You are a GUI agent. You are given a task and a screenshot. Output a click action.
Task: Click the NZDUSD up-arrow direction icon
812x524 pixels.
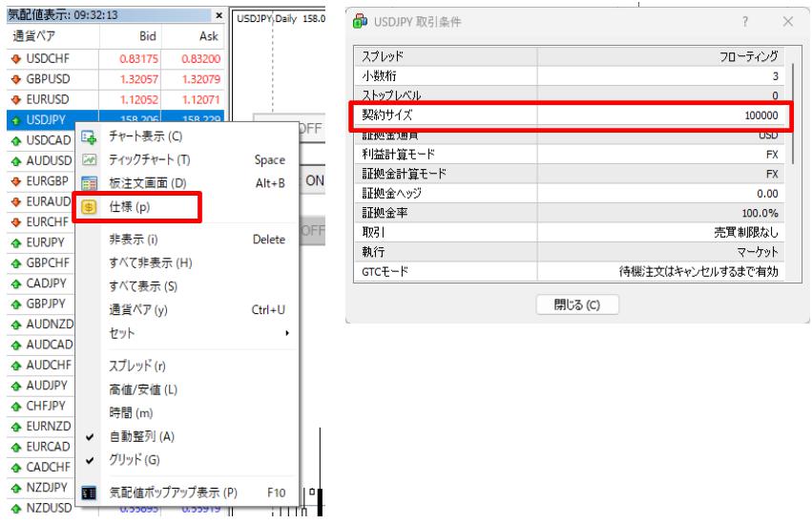click(16, 509)
